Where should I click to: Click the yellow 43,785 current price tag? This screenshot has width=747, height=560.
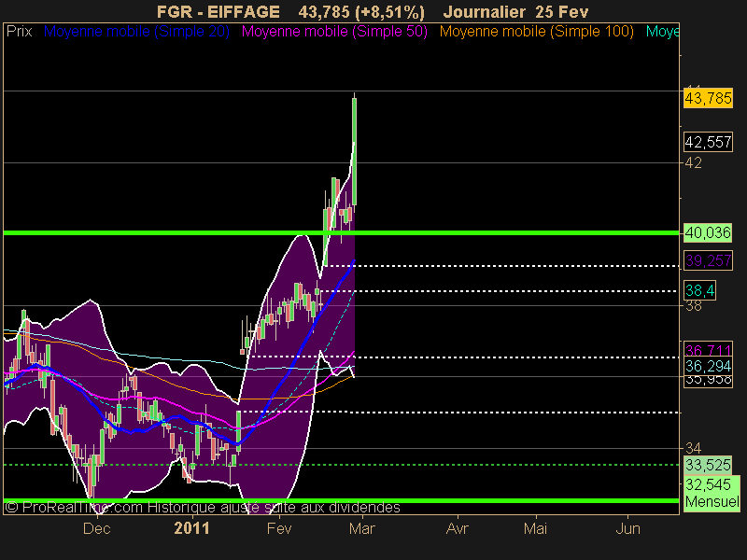point(708,98)
